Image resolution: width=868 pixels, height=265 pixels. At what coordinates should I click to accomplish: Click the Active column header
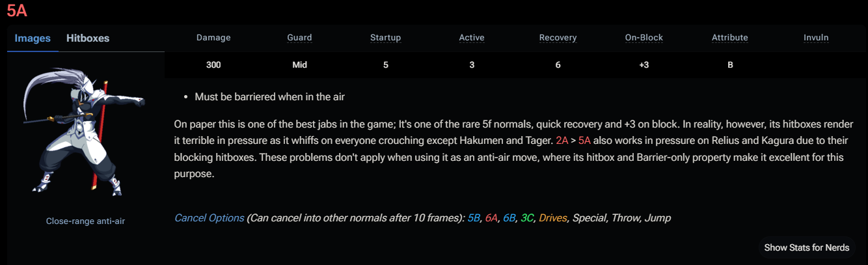coord(472,38)
